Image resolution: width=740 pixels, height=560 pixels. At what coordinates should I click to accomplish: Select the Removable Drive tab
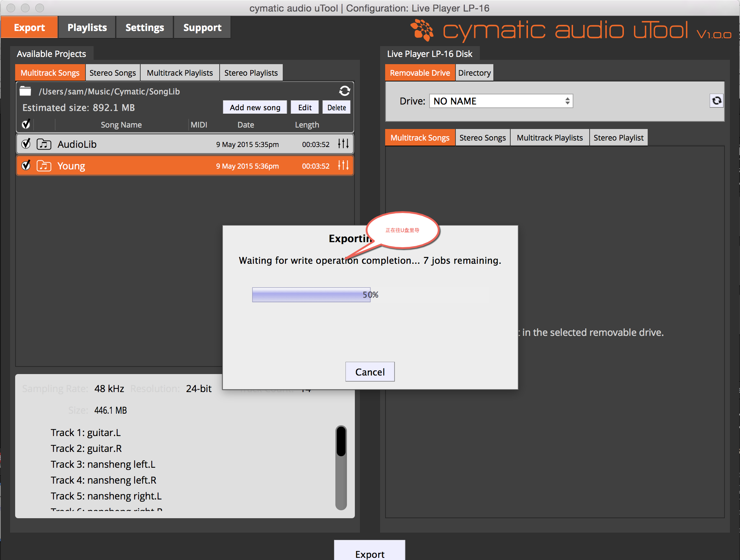click(420, 73)
